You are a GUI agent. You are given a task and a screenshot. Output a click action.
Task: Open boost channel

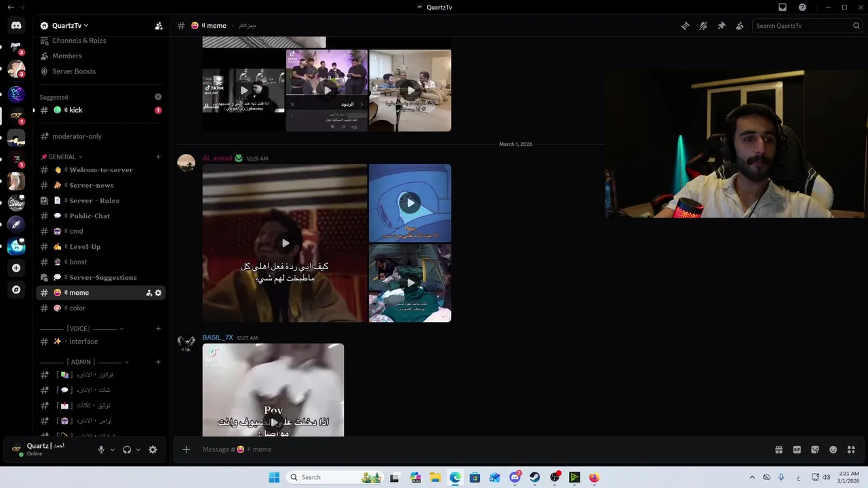(100, 262)
